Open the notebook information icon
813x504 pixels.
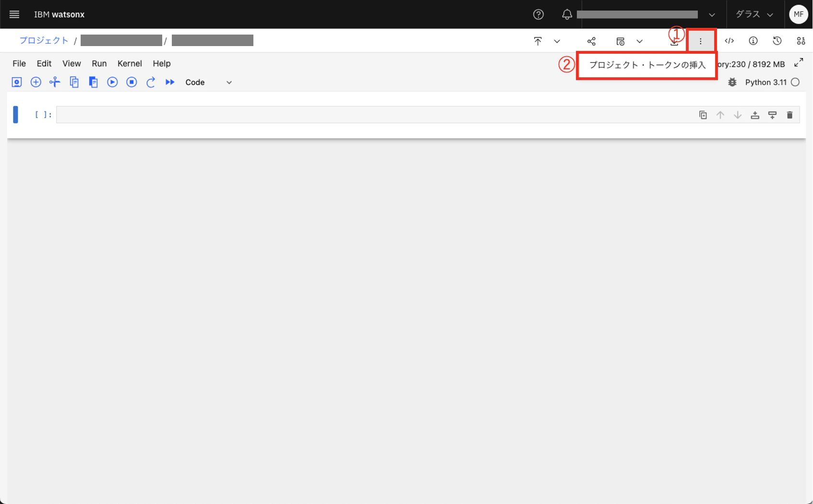coord(753,41)
